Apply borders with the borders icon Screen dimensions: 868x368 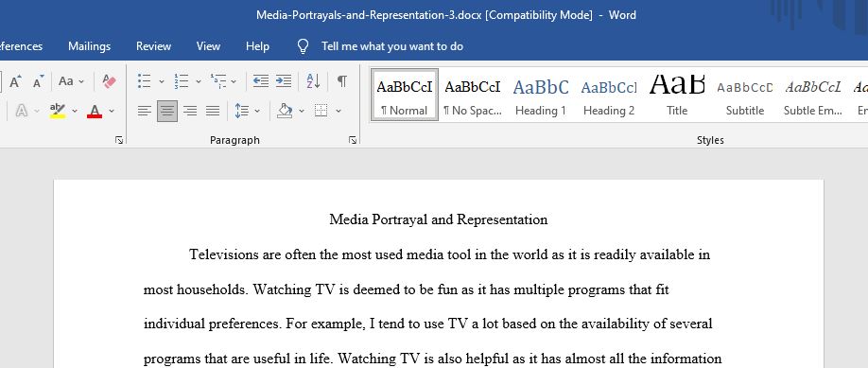click(x=321, y=111)
